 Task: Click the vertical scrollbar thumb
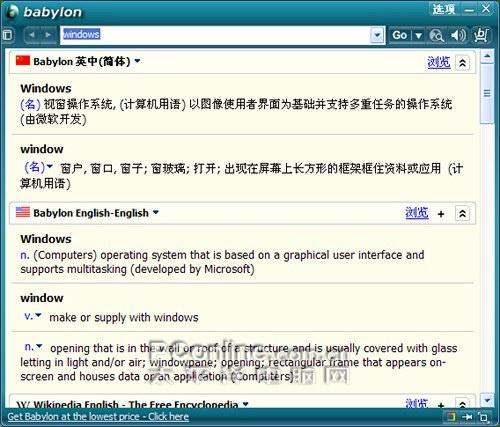(x=487, y=94)
